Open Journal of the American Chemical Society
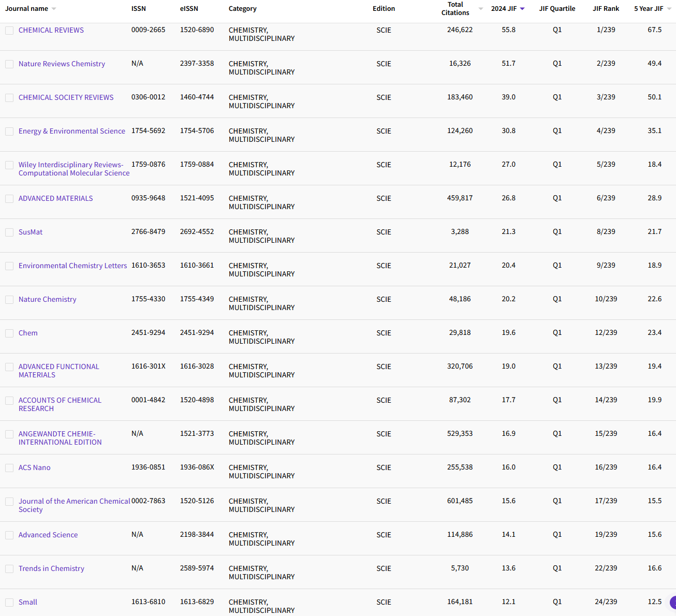Screen dimensions: 676x616 click(x=75, y=505)
